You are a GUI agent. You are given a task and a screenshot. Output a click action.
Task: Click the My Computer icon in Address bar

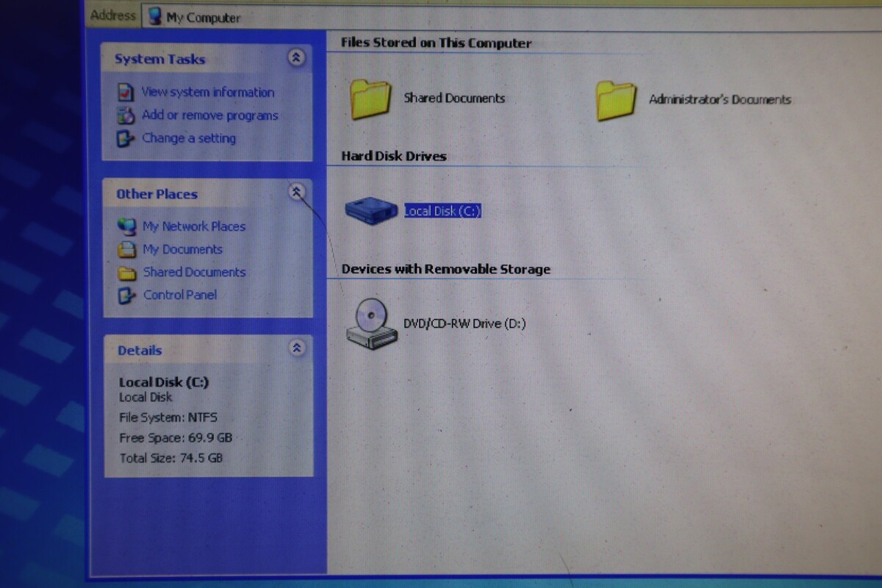tap(155, 16)
